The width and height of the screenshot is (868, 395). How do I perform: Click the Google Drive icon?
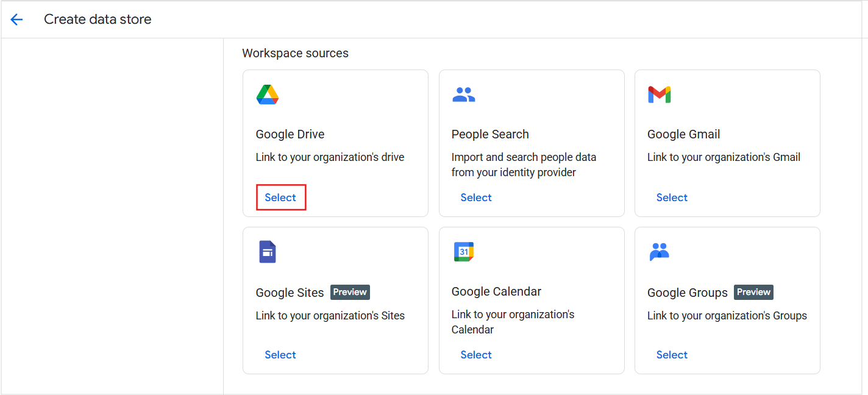(x=267, y=94)
